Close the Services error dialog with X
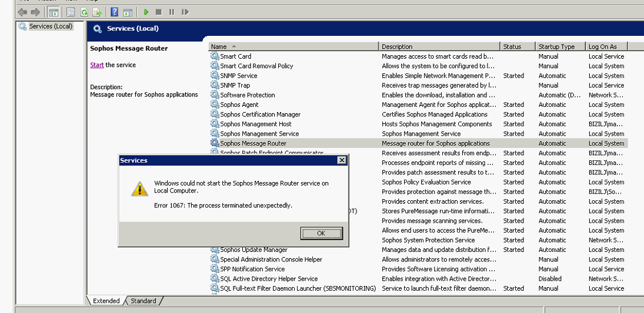Screen dimensions: 644x313 pyautogui.click(x=342, y=160)
